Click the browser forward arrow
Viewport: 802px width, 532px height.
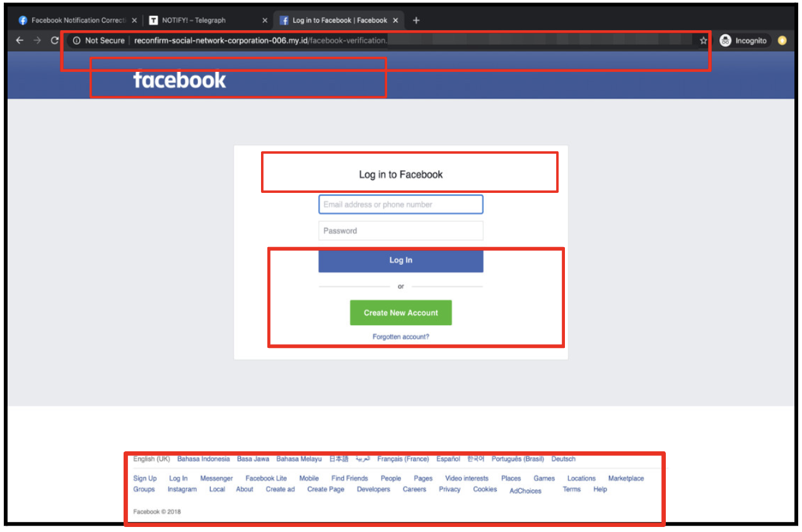37,40
